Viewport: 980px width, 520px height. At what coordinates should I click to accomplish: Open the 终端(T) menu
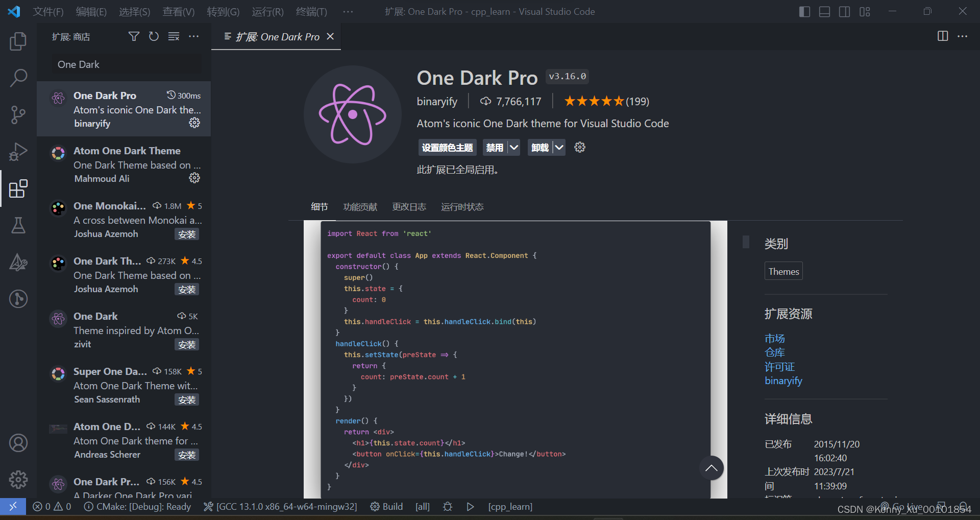311,11
